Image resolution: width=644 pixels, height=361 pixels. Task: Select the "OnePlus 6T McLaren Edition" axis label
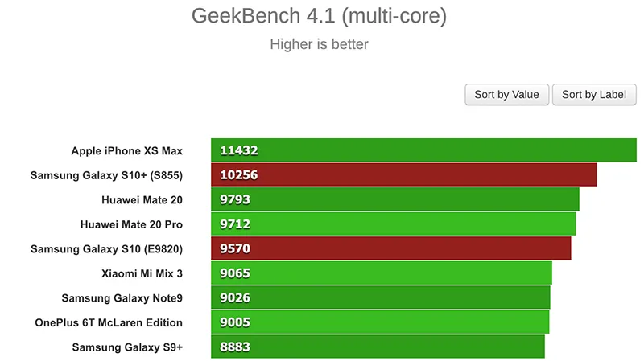(x=109, y=322)
